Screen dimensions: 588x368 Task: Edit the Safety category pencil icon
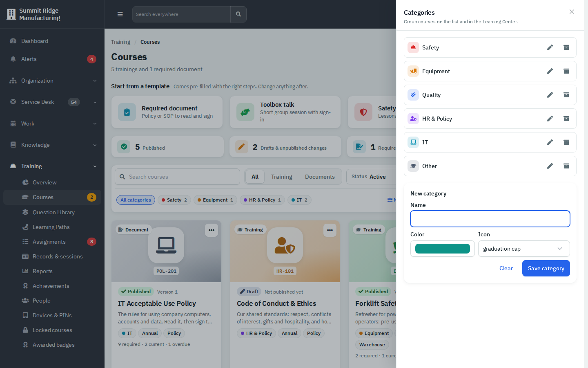[x=550, y=47]
